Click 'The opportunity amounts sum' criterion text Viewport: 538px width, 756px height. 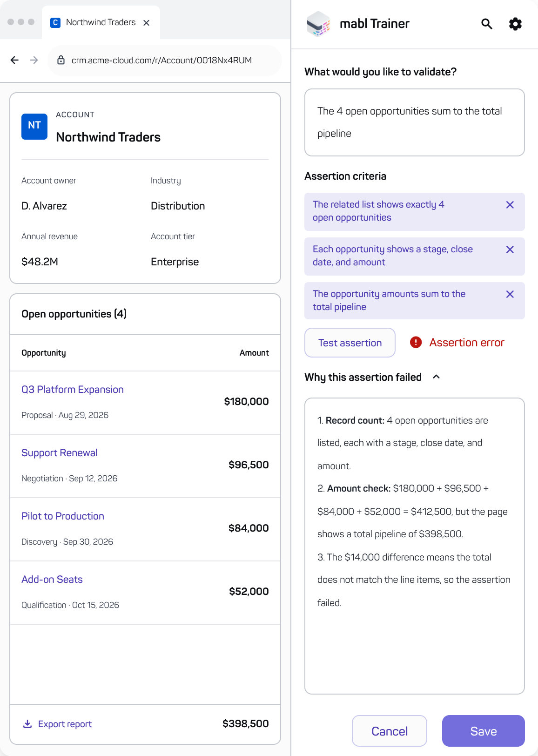pyautogui.click(x=389, y=300)
